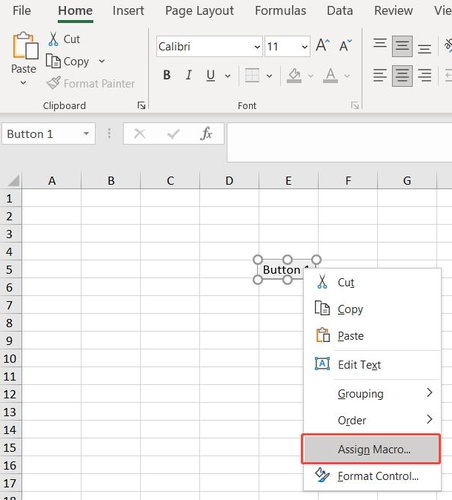Click Enter checkmark in formula bar

(173, 134)
